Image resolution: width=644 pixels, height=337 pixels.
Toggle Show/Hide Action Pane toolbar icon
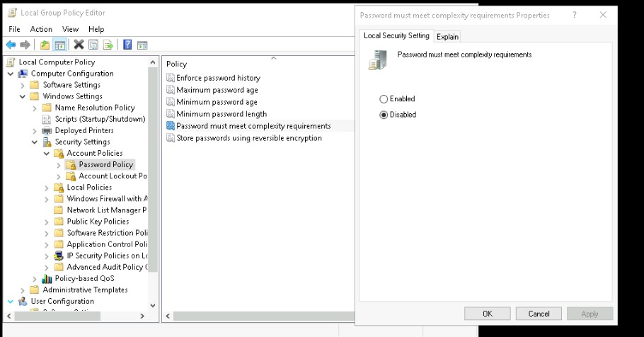click(x=142, y=45)
